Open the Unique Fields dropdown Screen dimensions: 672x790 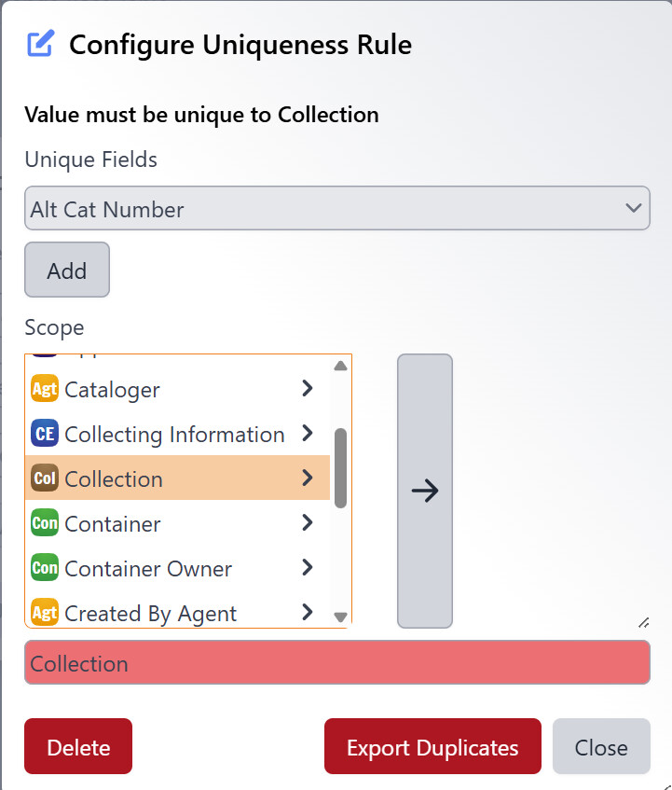click(x=336, y=208)
